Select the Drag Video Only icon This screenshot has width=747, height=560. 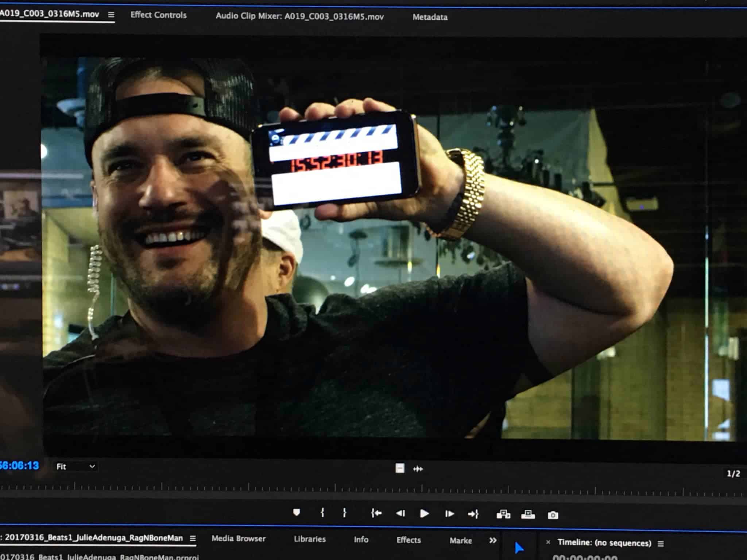[x=400, y=468]
